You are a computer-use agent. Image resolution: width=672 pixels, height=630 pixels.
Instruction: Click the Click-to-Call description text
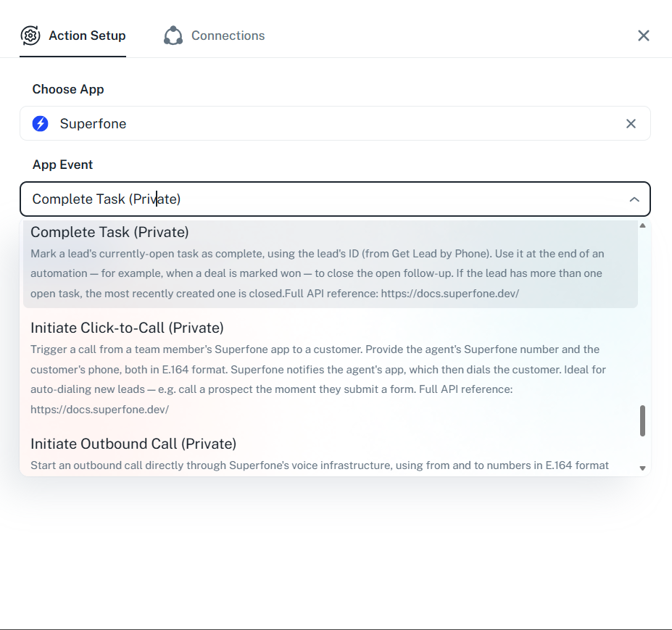tap(318, 379)
